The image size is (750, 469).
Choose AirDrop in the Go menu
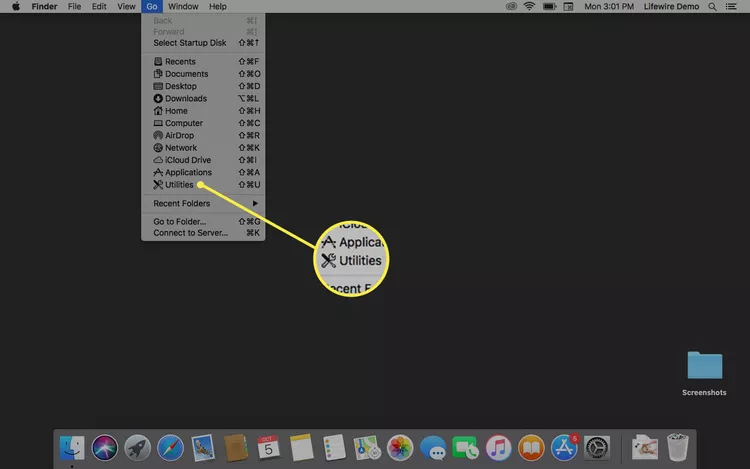(203, 136)
